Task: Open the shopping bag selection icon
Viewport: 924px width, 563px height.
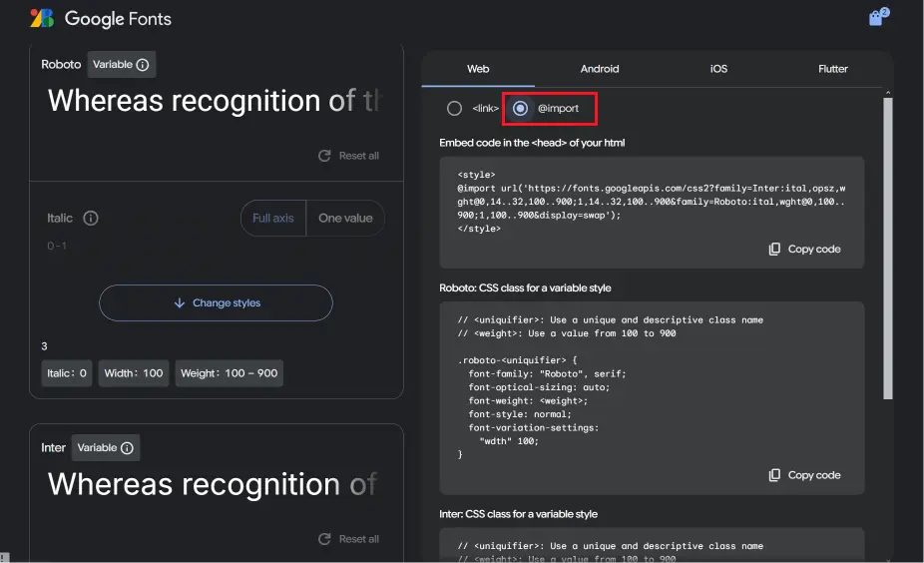Action: point(876,18)
